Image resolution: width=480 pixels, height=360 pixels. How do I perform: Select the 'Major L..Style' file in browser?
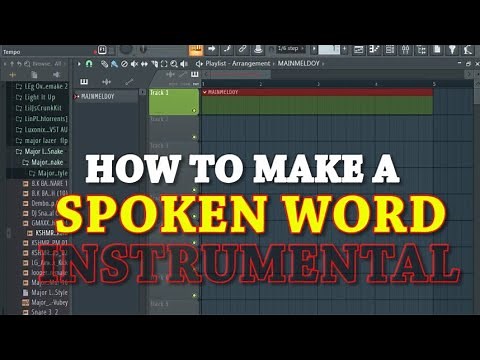[x=45, y=292]
